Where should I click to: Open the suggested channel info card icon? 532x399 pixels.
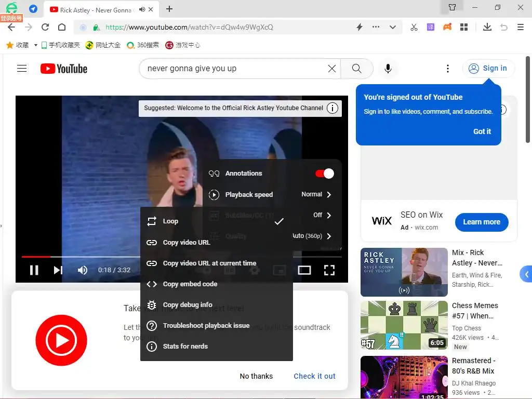coord(332,108)
